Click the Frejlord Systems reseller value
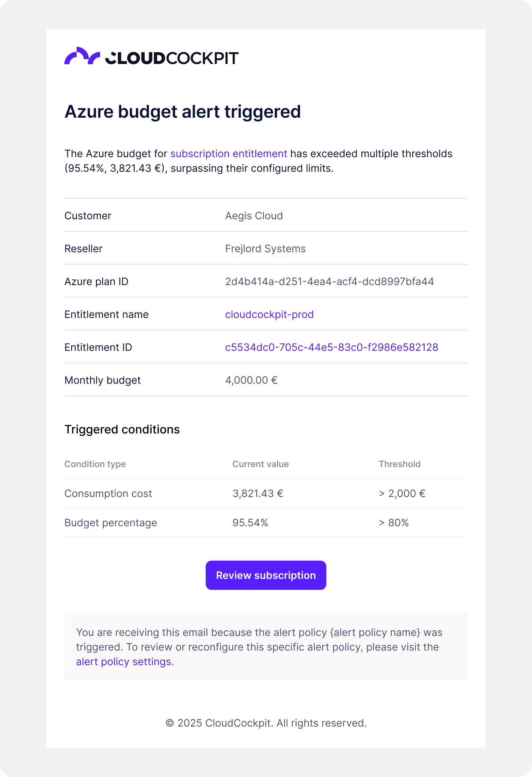532x777 pixels. 265,249
